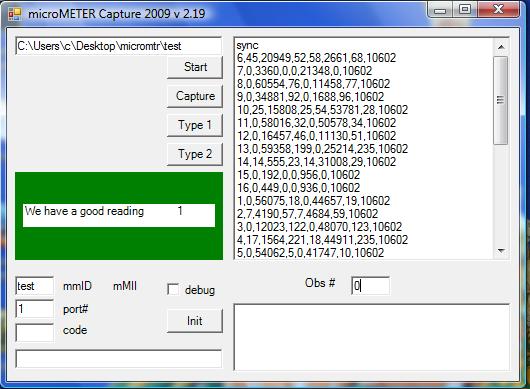Click the mmID input field containing test
The image size is (530, 389).
click(34, 286)
